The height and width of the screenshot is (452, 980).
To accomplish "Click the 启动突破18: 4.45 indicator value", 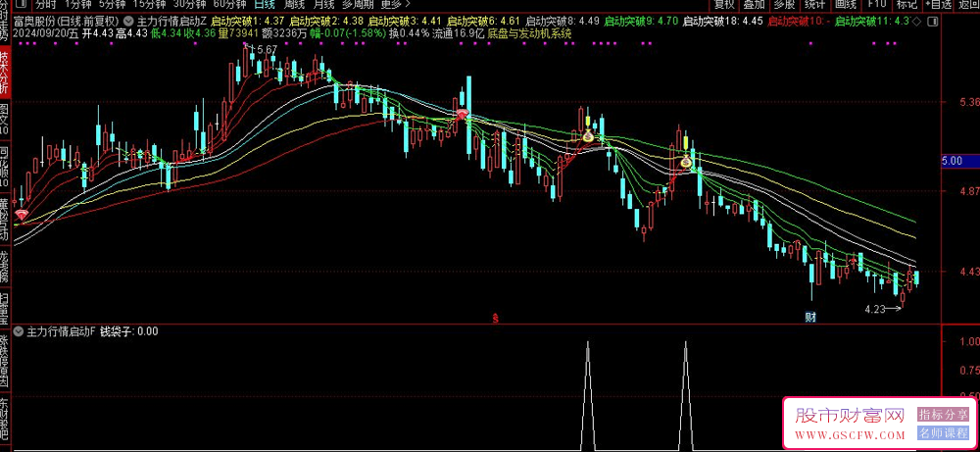I will coord(722,21).
